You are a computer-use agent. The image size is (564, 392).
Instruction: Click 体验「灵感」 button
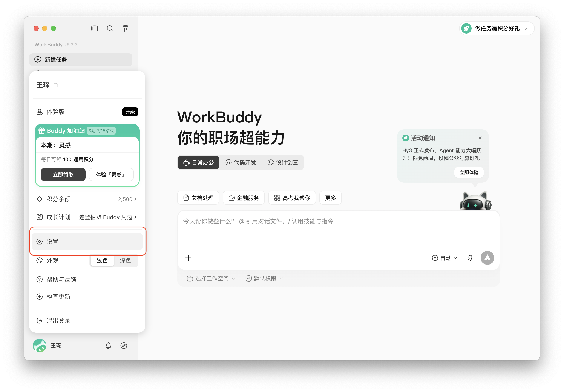(111, 175)
